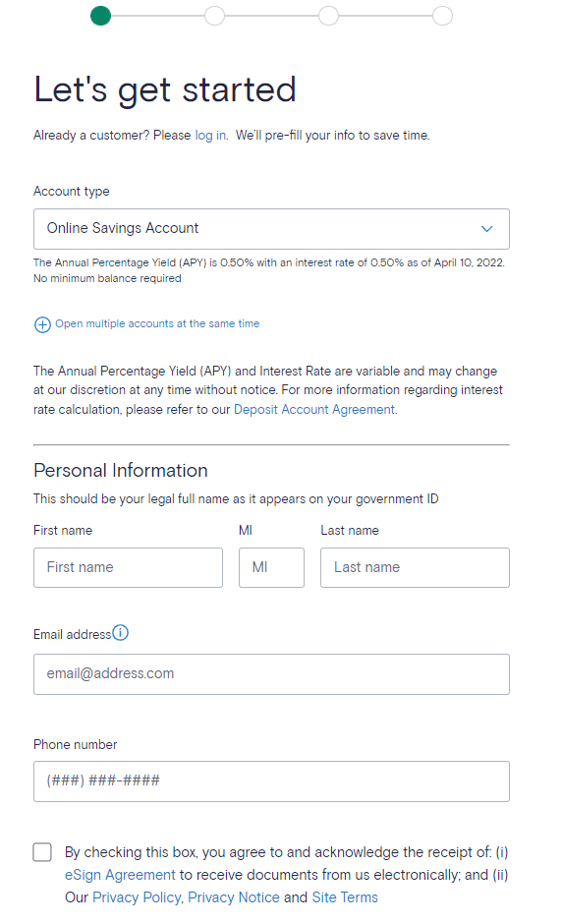Open the eSign Agreement link
562x924 pixels.
(x=120, y=875)
